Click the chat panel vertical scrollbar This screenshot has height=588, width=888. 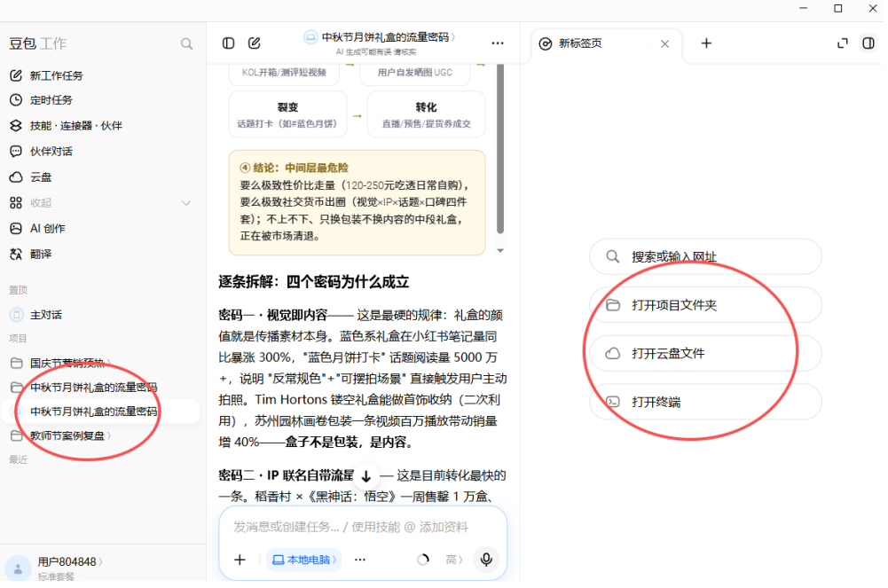click(500, 148)
